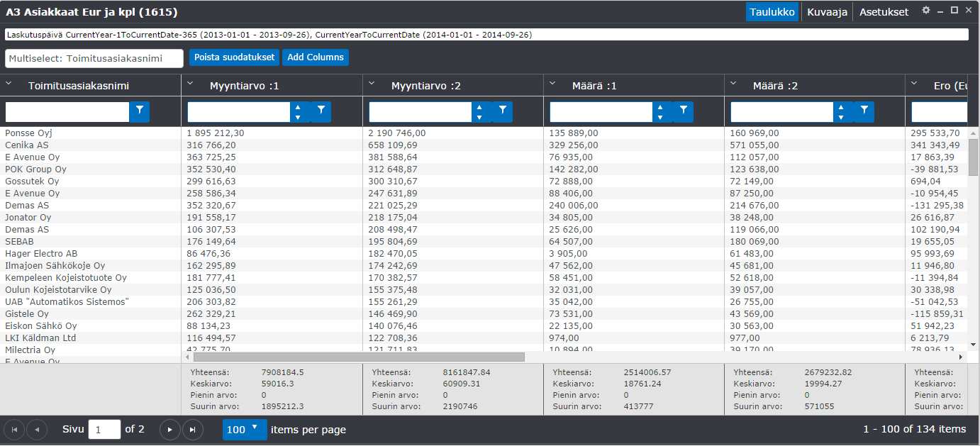Image resolution: width=980 pixels, height=446 pixels.
Task: Select the Ponsse Oyj row
Action: click(484, 133)
